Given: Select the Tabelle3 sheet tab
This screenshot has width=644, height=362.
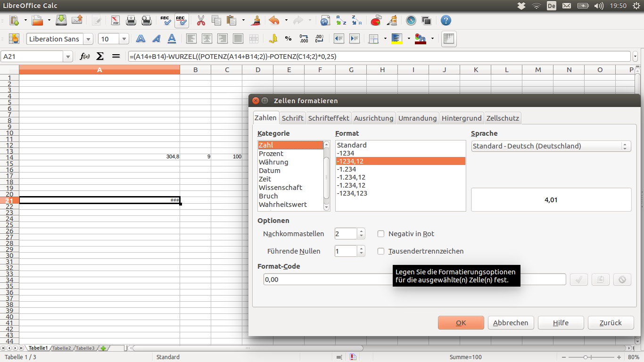Looking at the screenshot, I should tap(85, 348).
